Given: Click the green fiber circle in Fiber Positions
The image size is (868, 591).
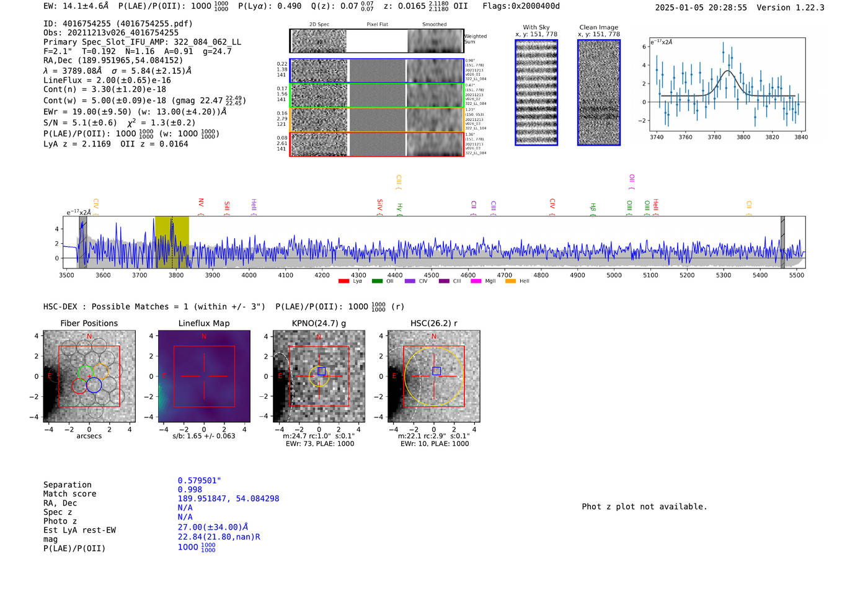Looking at the screenshot, I should [86, 372].
